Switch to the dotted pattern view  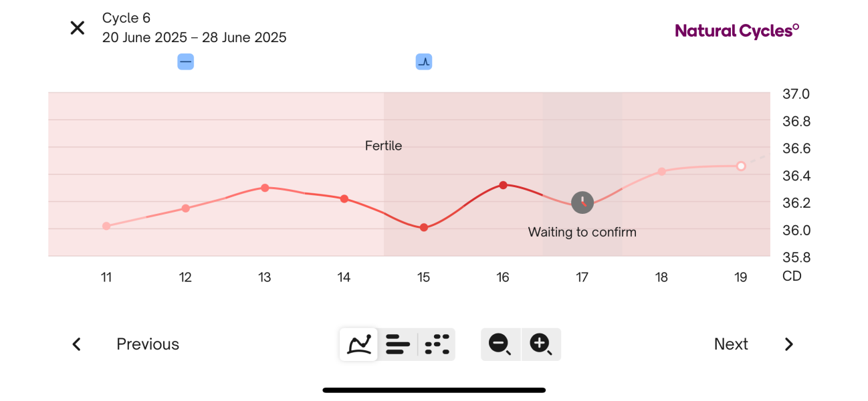tap(437, 344)
